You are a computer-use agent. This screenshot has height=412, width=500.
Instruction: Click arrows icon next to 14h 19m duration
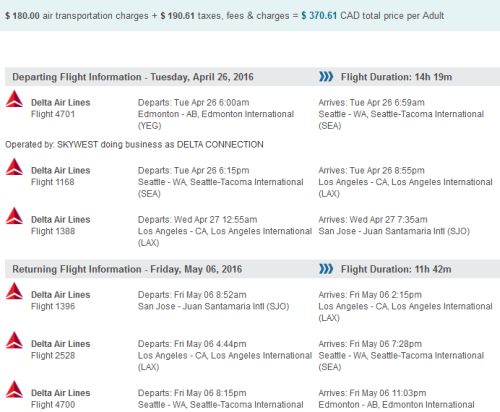click(326, 77)
